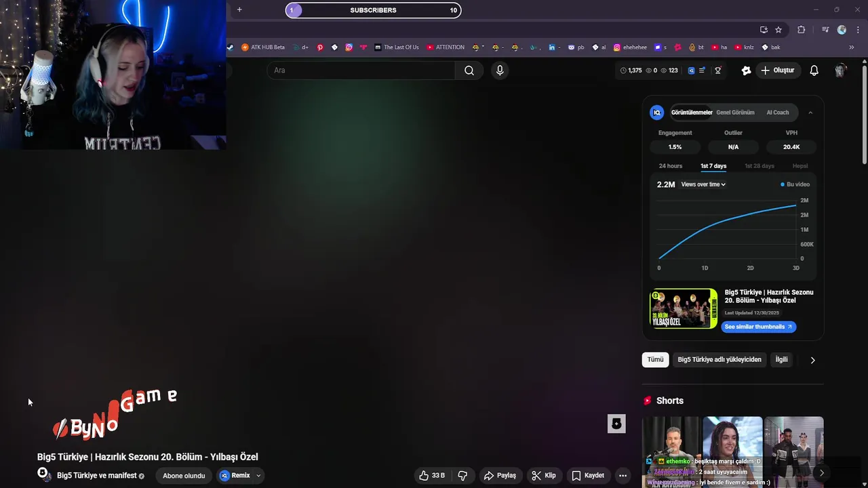868x488 pixels.
Task: Click the Oluştur create button
Action: [777, 70]
